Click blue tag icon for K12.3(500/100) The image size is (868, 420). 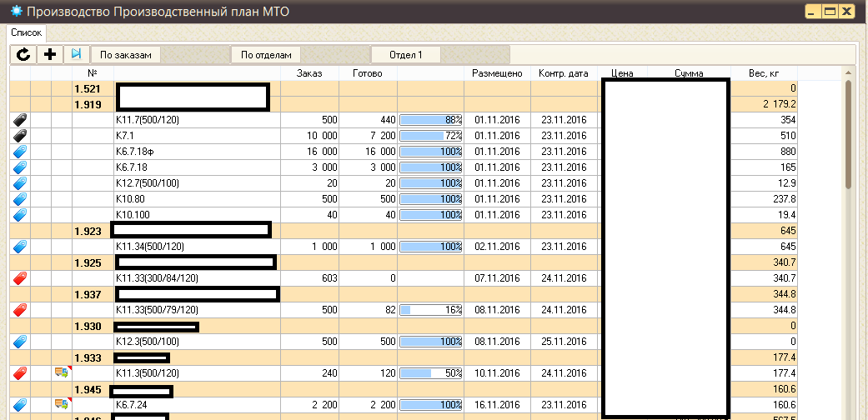click(x=21, y=342)
